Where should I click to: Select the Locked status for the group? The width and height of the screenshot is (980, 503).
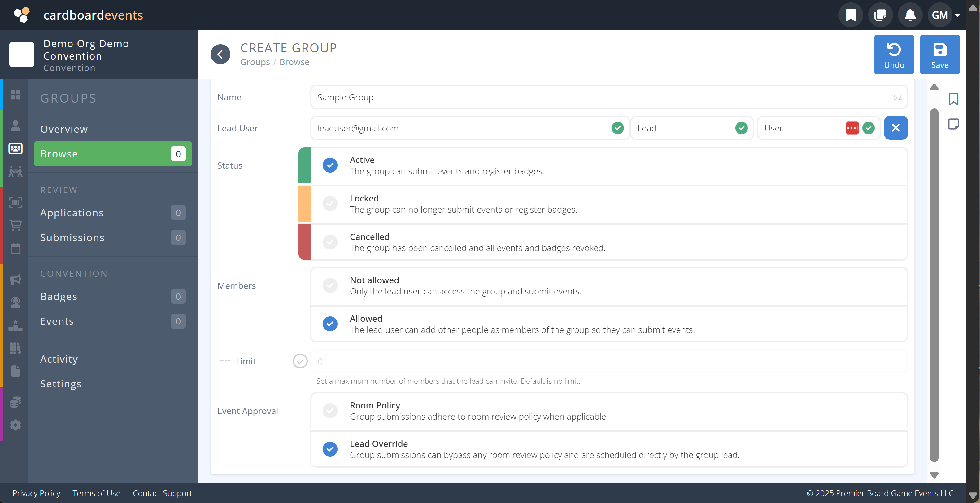point(330,204)
